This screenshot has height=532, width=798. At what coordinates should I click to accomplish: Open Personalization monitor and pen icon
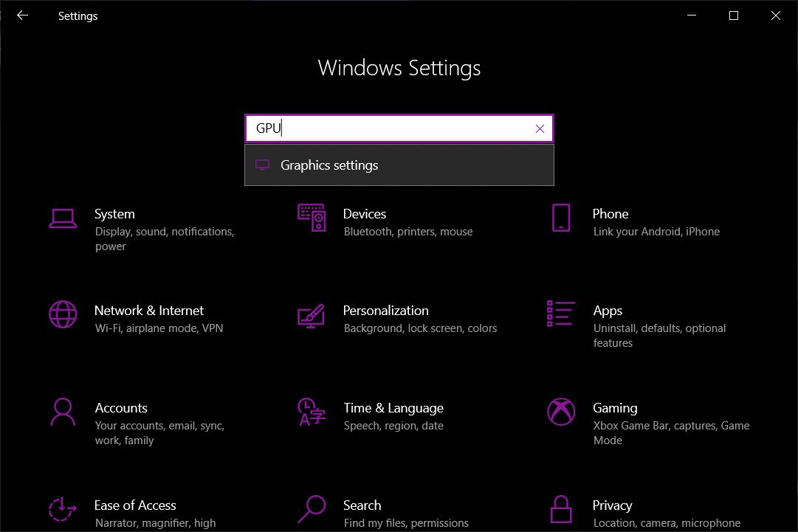click(x=312, y=315)
